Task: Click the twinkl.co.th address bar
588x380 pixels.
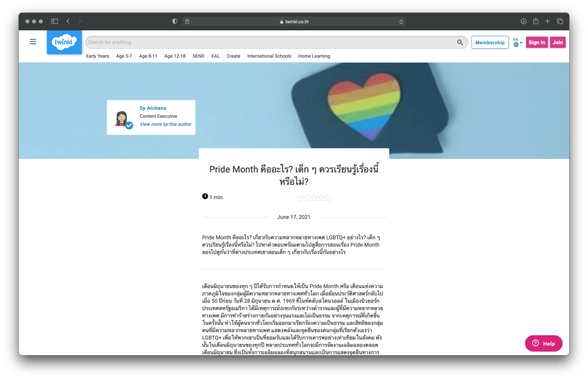Action: tap(294, 21)
